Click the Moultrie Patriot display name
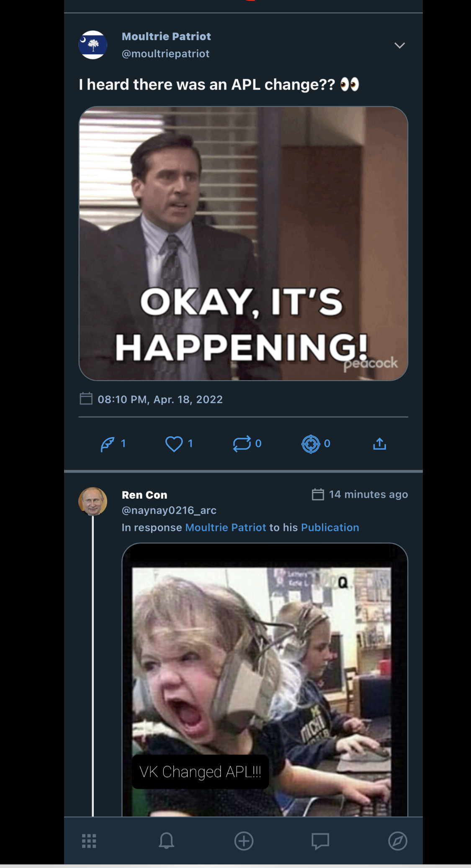Screen dimensions: 471x868 point(166,36)
